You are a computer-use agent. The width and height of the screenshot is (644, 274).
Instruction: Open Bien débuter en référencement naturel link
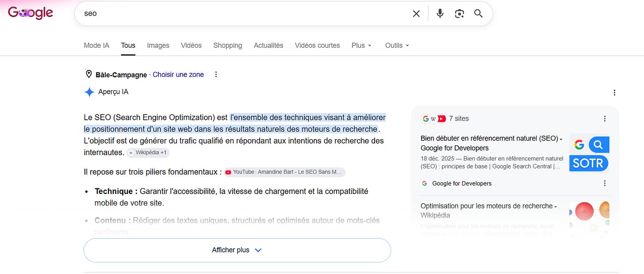(x=491, y=143)
